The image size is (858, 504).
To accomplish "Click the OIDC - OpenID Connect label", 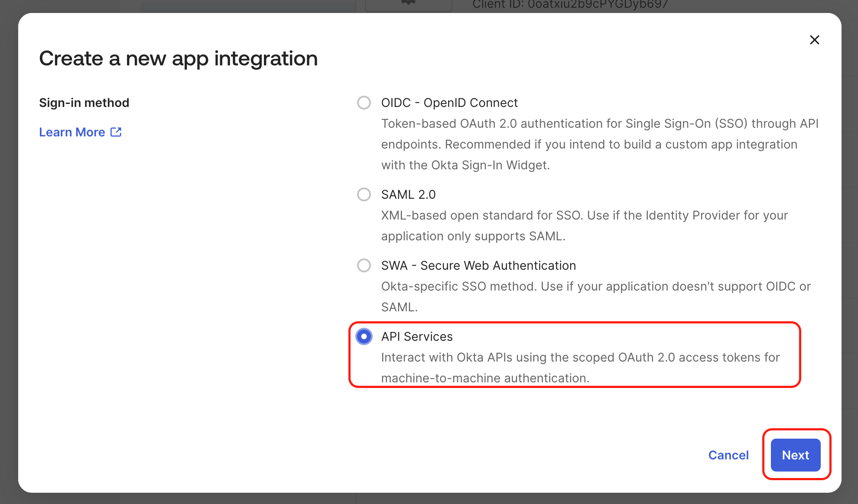I will click(x=449, y=103).
